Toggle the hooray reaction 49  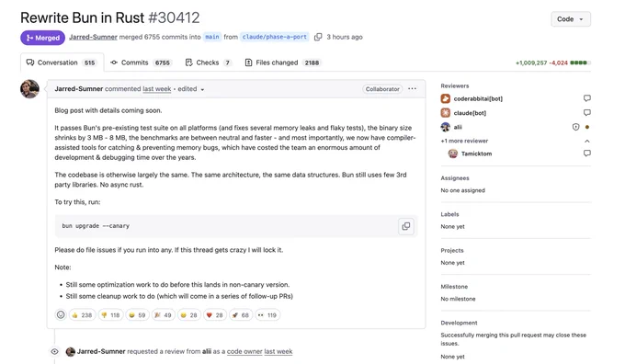click(x=163, y=315)
